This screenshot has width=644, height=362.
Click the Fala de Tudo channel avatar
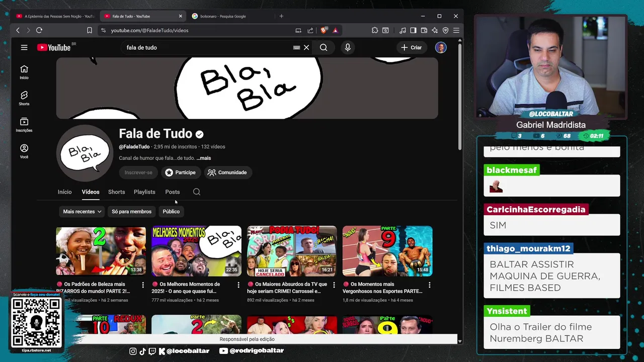[x=85, y=153]
